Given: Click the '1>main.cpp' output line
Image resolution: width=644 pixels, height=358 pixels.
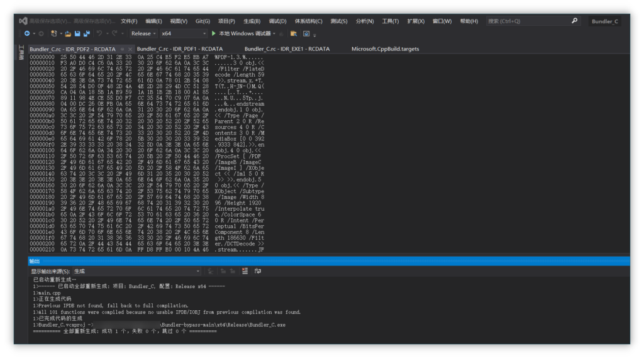Looking at the screenshot, I should click(47, 293).
